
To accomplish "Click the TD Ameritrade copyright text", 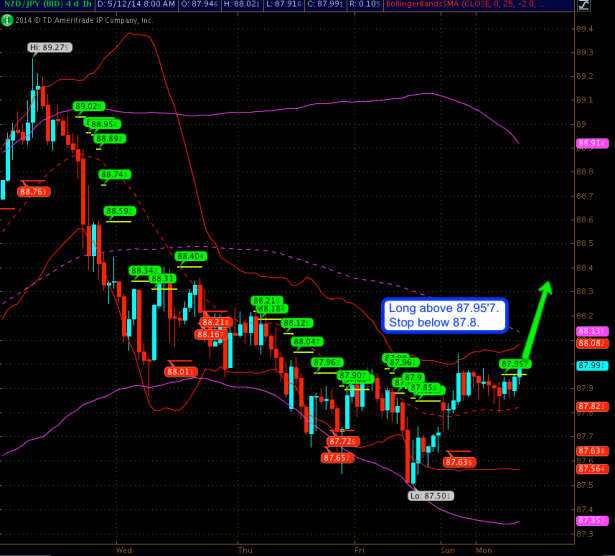I will point(78,19).
